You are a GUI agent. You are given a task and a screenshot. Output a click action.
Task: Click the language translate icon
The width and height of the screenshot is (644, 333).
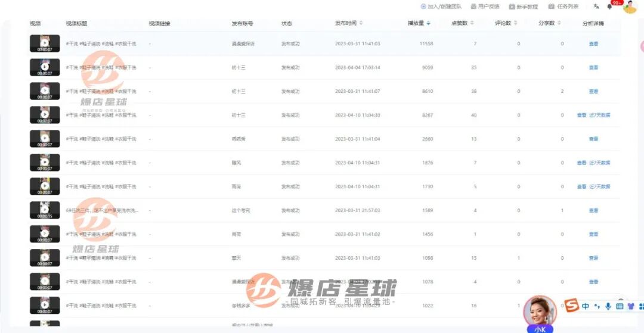596,7
